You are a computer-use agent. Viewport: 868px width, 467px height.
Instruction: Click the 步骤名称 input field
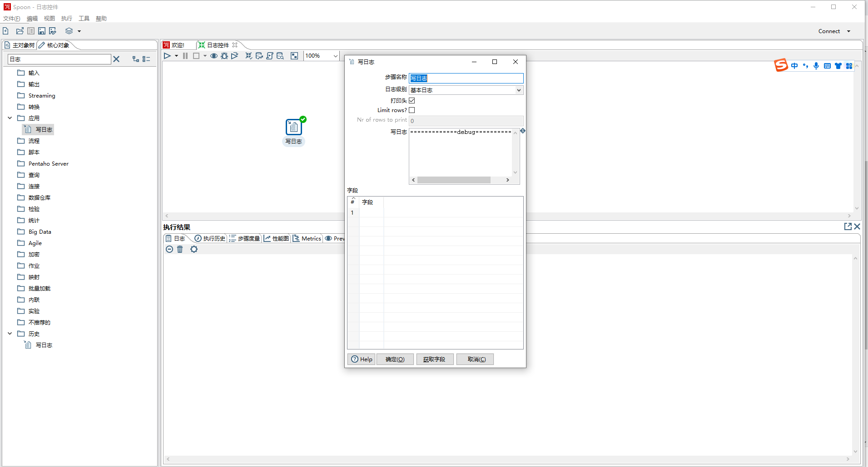466,78
